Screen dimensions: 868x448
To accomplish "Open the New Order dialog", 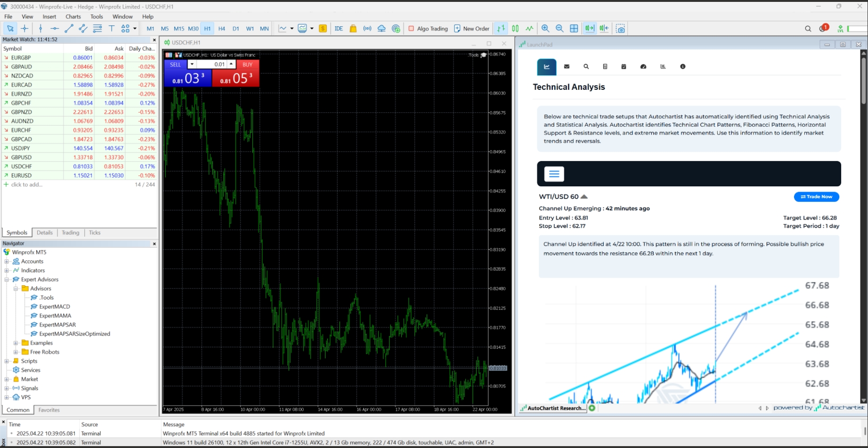I will (471, 29).
